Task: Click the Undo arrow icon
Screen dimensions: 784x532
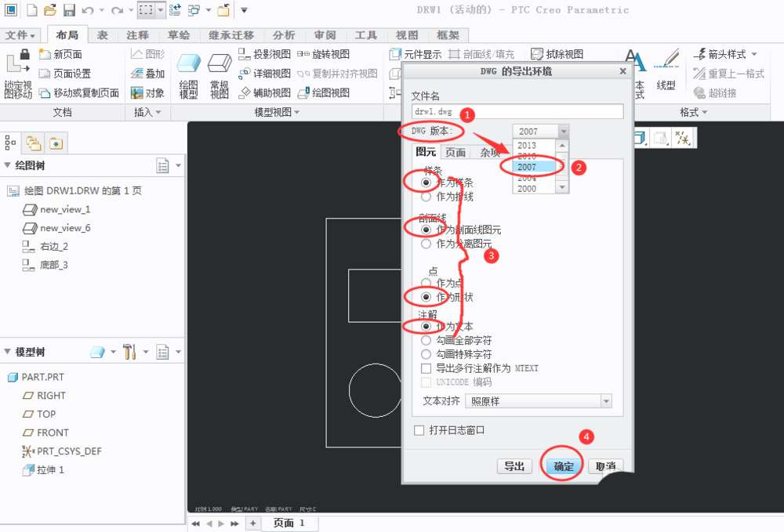Action: pyautogui.click(x=88, y=10)
